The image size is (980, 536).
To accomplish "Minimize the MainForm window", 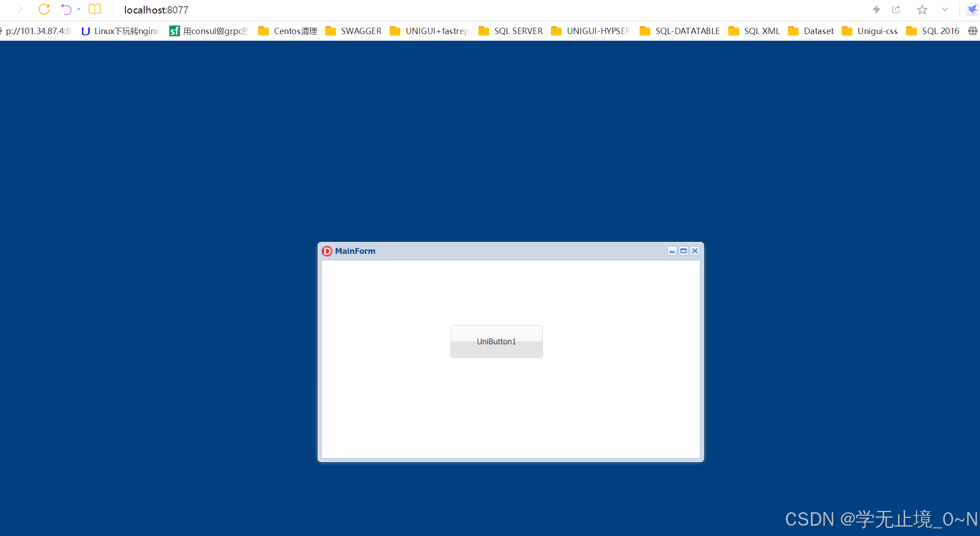I will click(x=672, y=251).
